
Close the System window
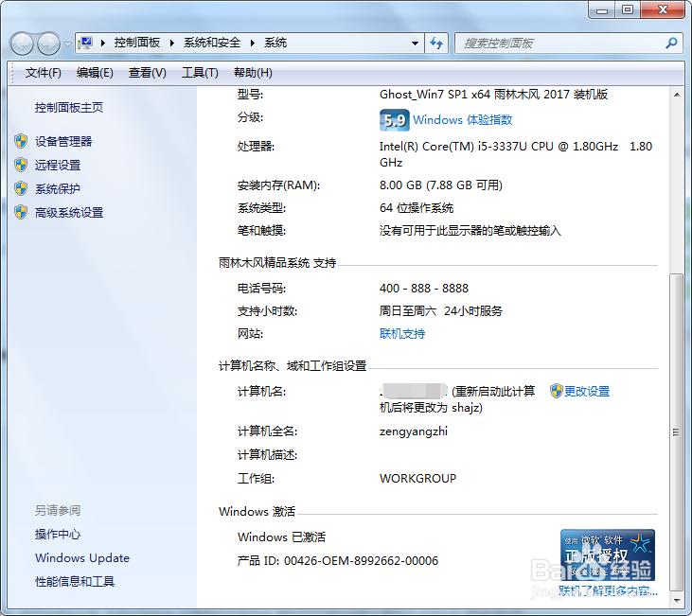click(x=663, y=10)
